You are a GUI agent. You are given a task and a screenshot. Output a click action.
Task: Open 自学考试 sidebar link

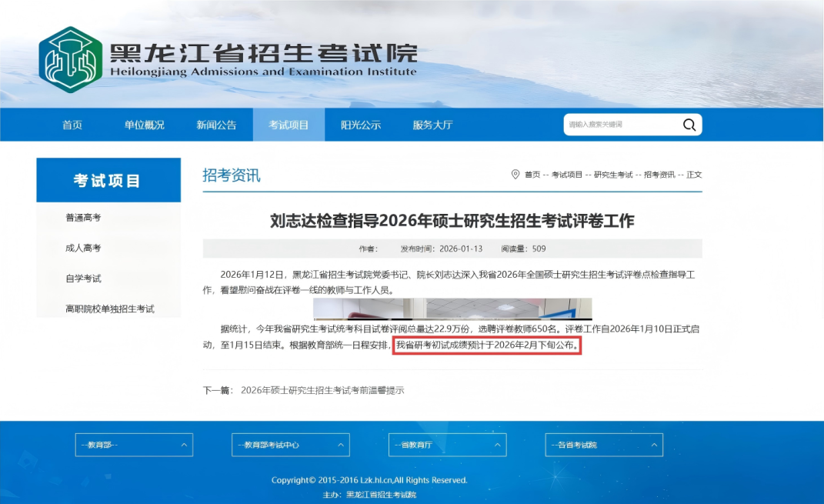[83, 279]
